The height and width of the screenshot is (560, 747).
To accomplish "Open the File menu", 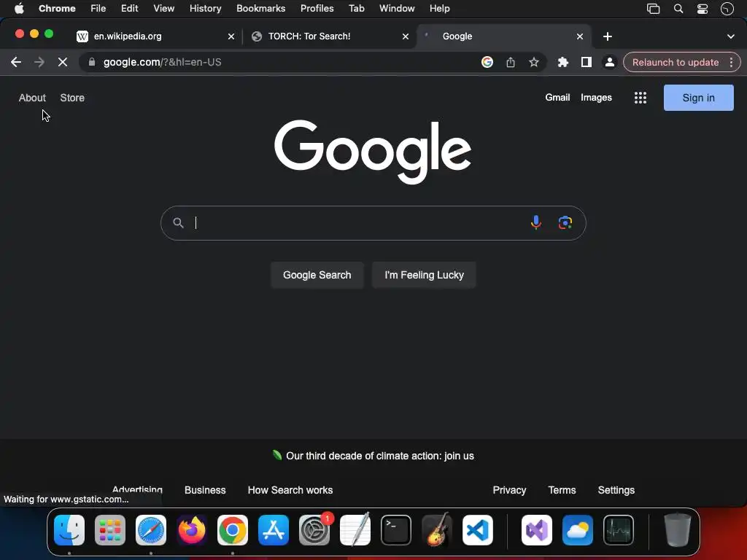I will 98,9.
